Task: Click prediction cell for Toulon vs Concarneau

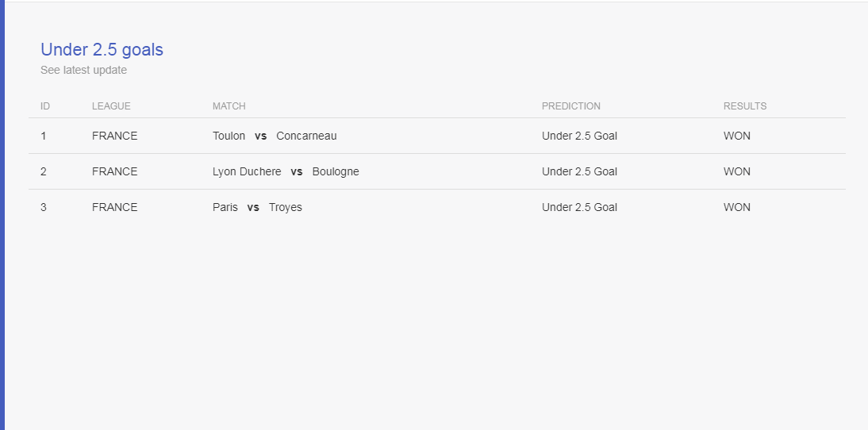Action: tap(579, 136)
